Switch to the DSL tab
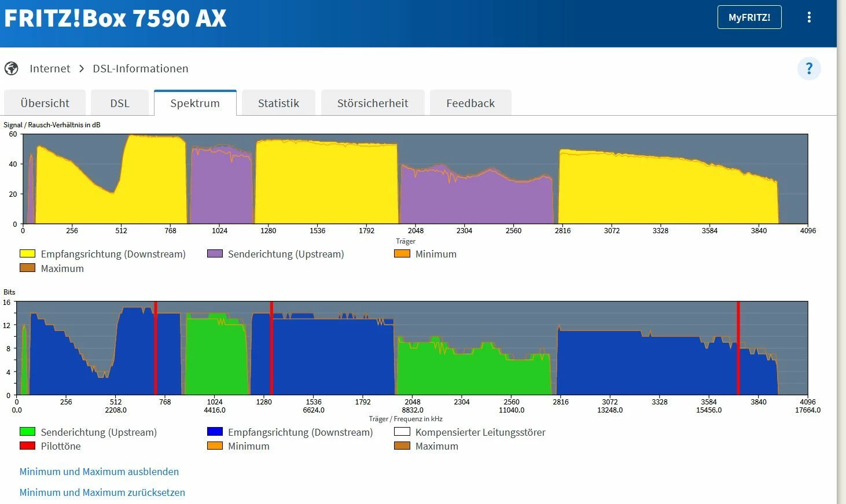 click(x=120, y=103)
